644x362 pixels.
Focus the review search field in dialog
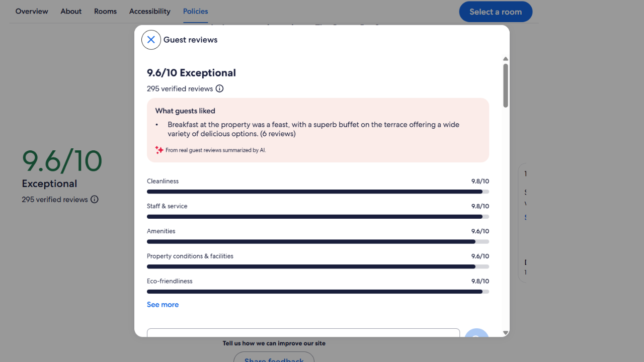[x=303, y=332]
